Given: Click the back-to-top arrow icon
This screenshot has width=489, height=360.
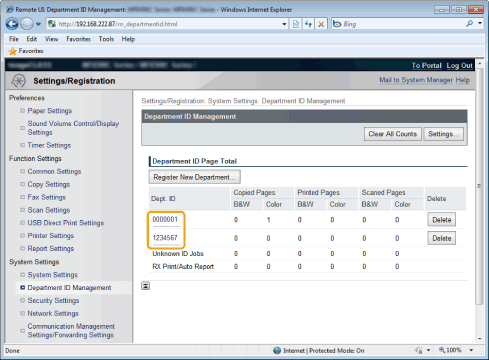Looking at the screenshot, I should [x=146, y=286].
